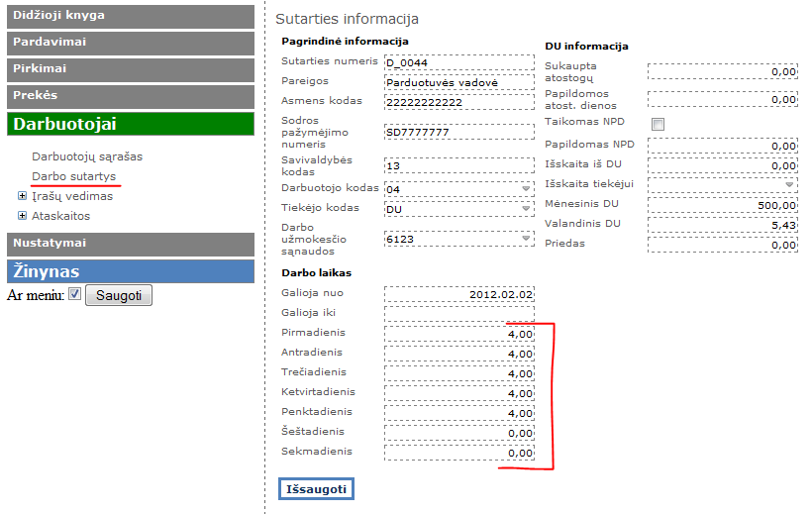Go to the Darbo sutartys link
Viewport: 812px width, 514px height.
(x=74, y=176)
